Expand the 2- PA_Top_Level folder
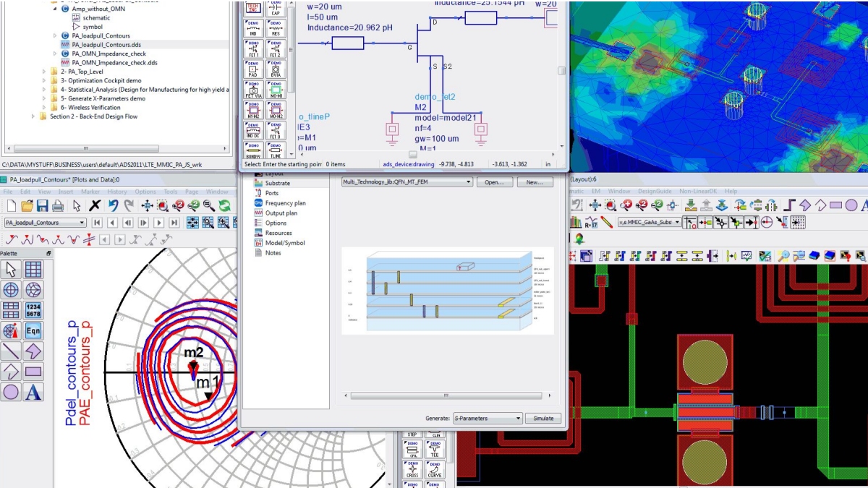Viewport: 868px width, 488px height. [x=45, y=72]
